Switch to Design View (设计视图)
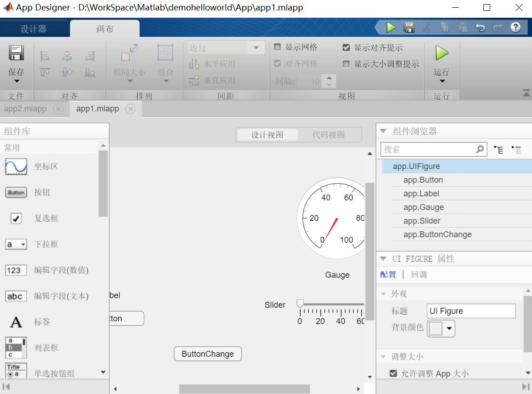Image resolution: width=532 pixels, height=394 pixels. pos(267,135)
